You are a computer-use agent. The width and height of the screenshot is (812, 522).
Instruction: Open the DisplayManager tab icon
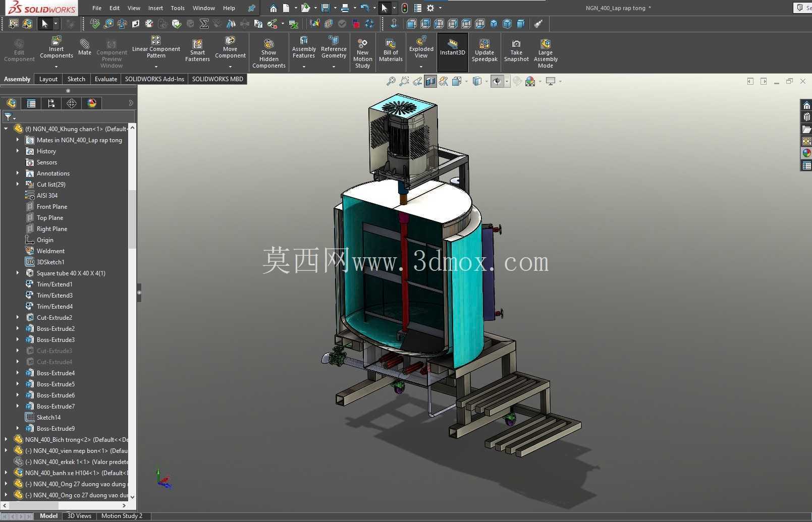[92, 103]
